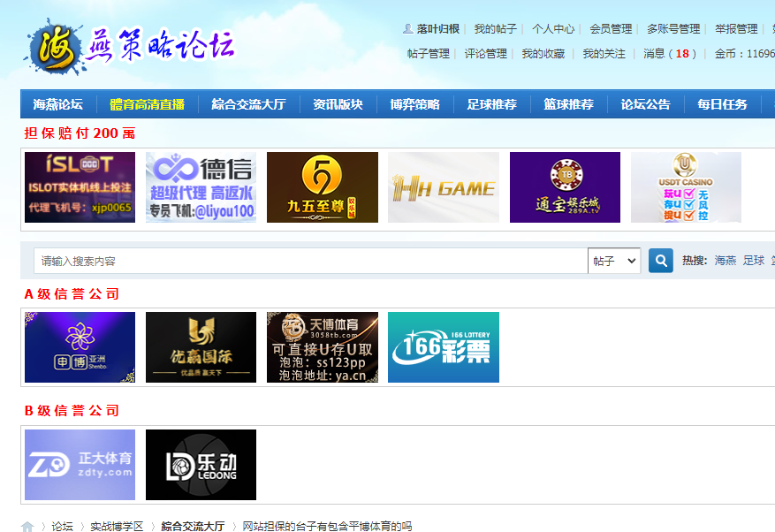Open the 优赢国际 banner
The image size is (775, 532).
pos(201,347)
